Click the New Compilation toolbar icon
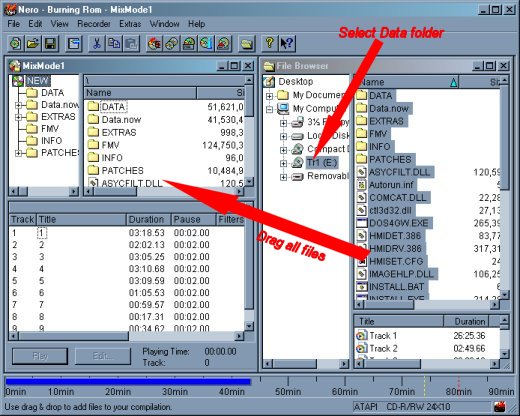Viewport: 520px width, 416px height. pos(15,44)
